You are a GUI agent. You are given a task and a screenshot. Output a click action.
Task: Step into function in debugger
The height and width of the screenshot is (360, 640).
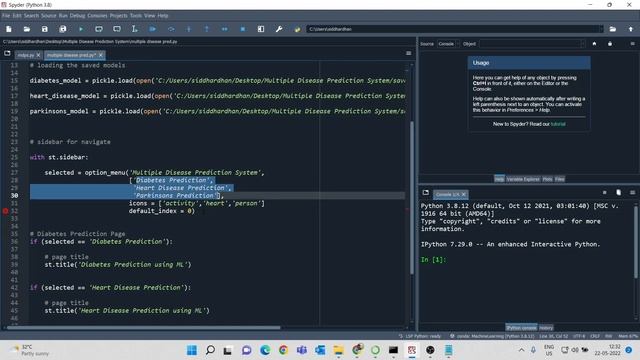tap(189, 29)
